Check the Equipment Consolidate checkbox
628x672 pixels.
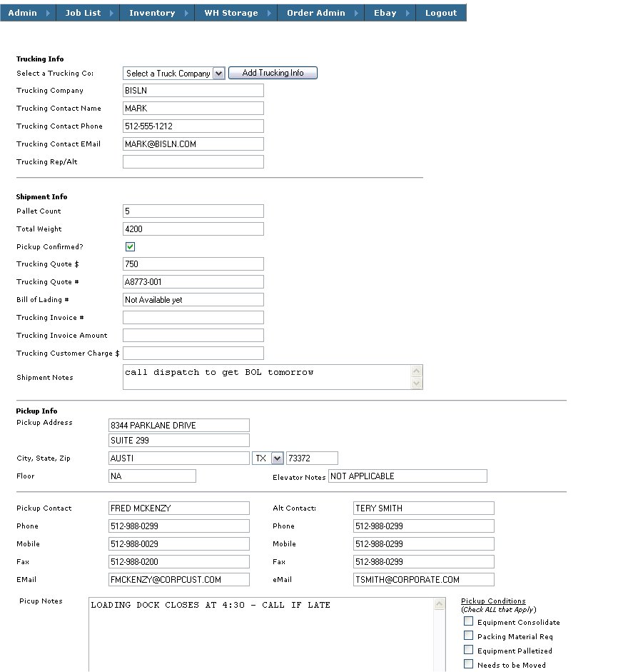[x=469, y=622]
